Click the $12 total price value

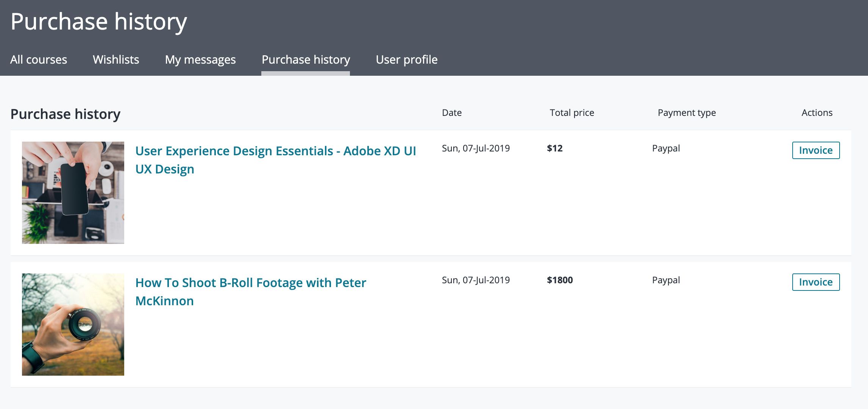(x=554, y=148)
